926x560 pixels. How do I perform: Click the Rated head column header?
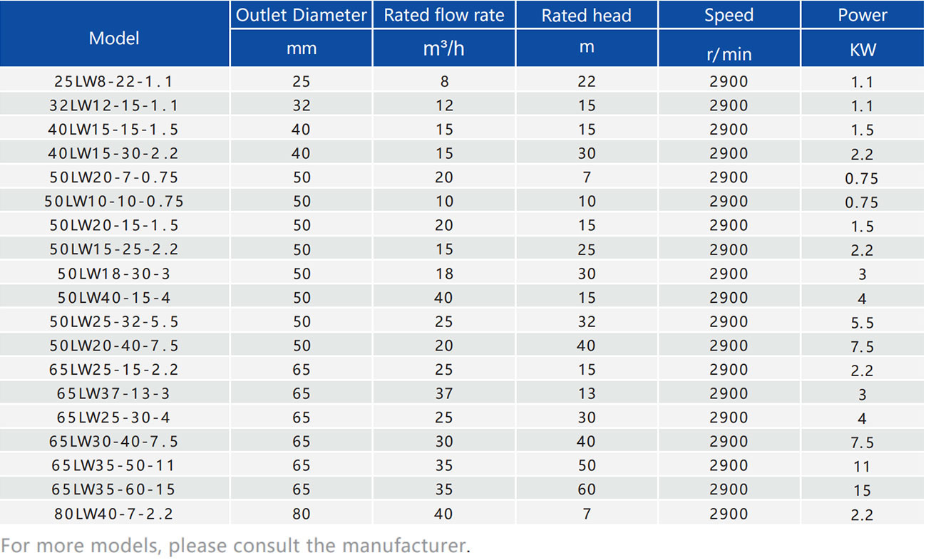click(586, 15)
